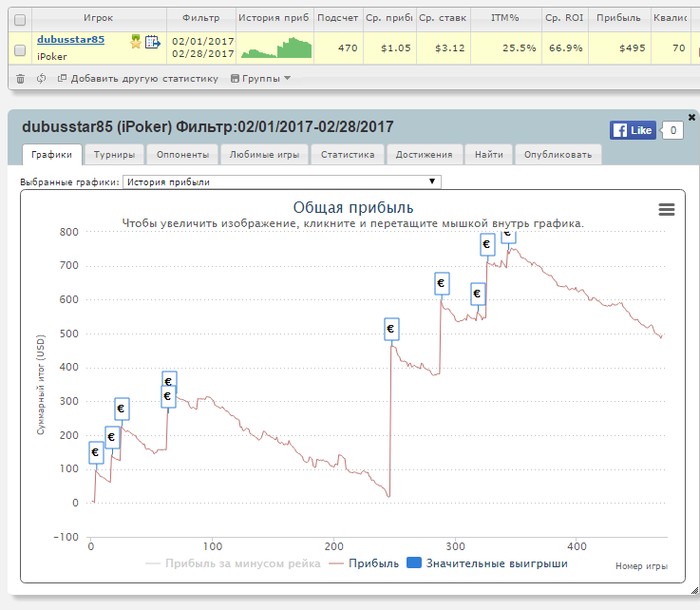The width and height of the screenshot is (700, 610).
Task: Click the trash delete icon below table
Action: pos(21,79)
